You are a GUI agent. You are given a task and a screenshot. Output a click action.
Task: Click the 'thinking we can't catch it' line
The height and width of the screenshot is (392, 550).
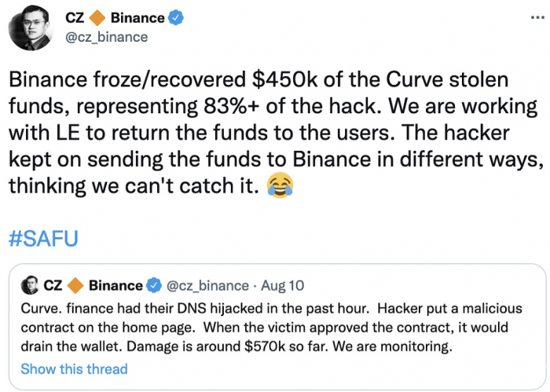point(134,186)
